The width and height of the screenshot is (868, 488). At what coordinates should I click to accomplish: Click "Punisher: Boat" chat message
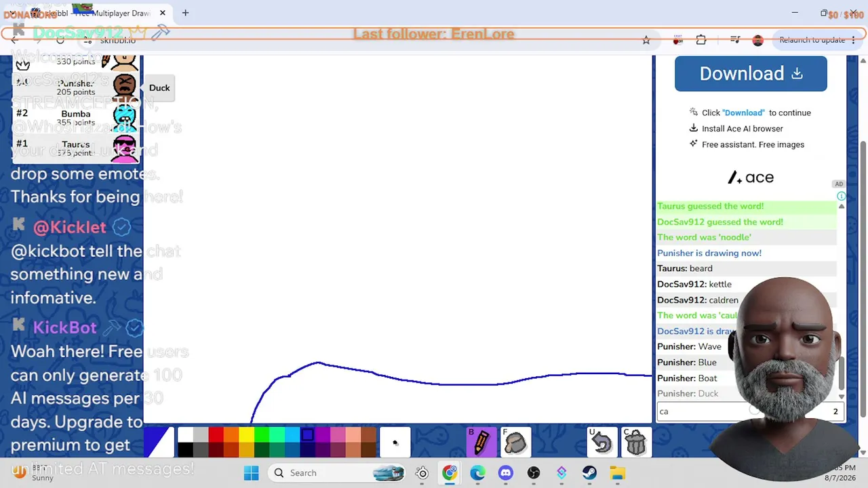pyautogui.click(x=687, y=378)
